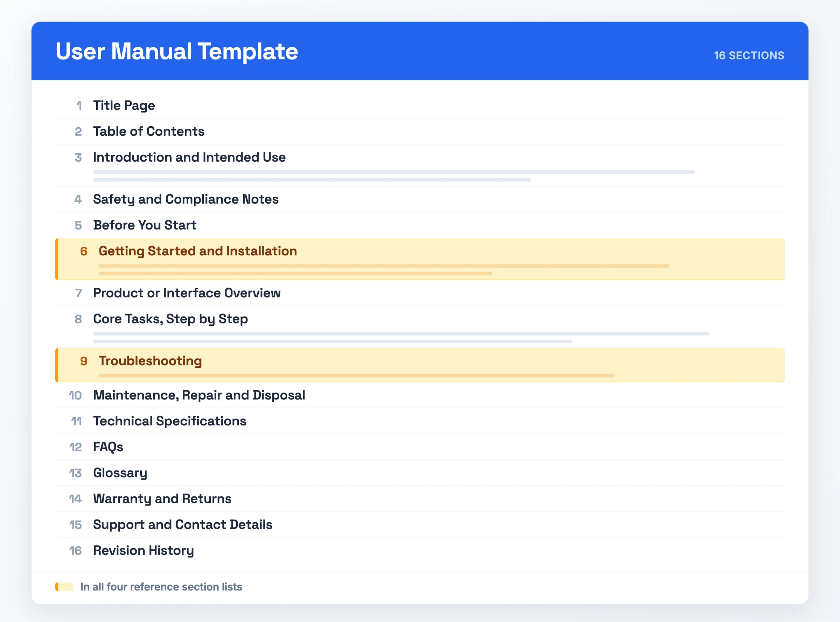Viewport: 840px width, 622px height.
Task: Click the yellow legend swatch
Action: coord(64,587)
